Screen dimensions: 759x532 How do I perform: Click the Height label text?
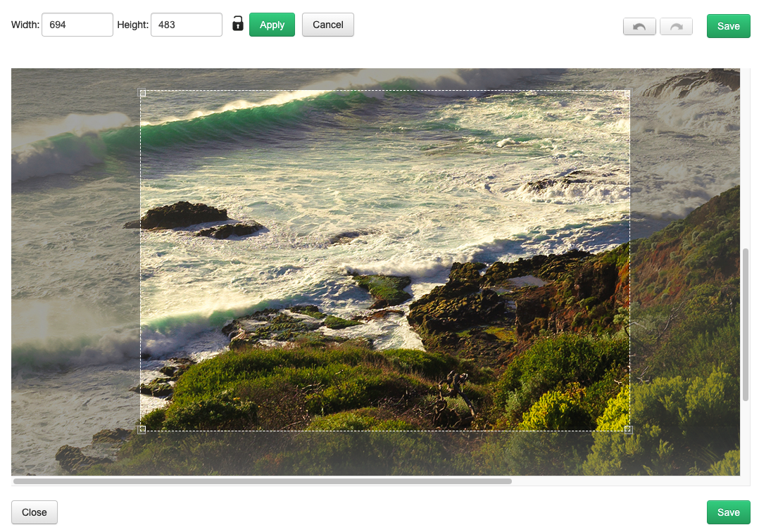tap(132, 25)
